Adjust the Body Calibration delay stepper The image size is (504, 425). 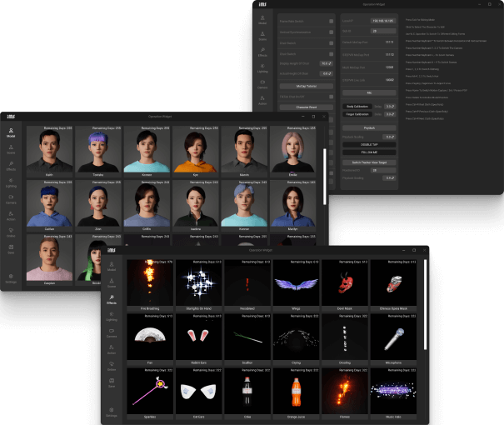[389, 107]
